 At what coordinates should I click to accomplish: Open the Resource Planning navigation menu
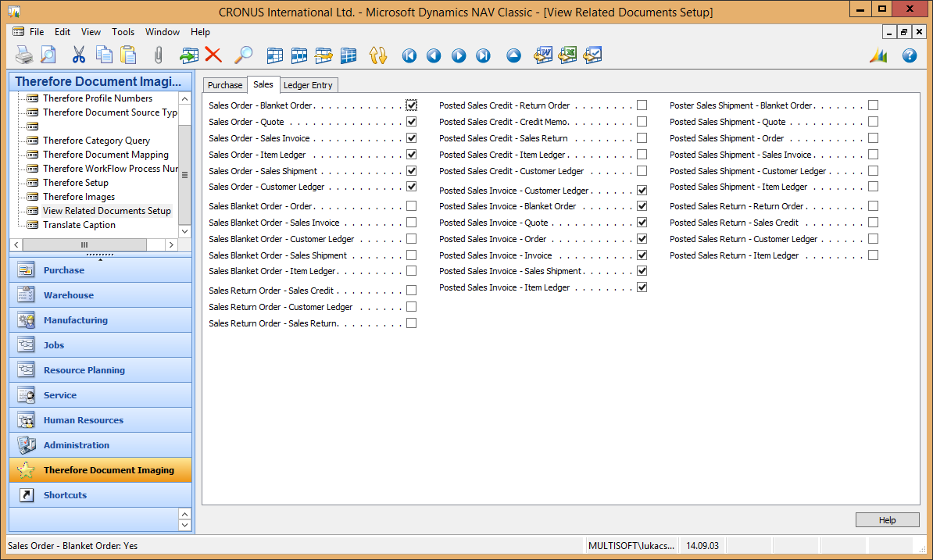[100, 369]
